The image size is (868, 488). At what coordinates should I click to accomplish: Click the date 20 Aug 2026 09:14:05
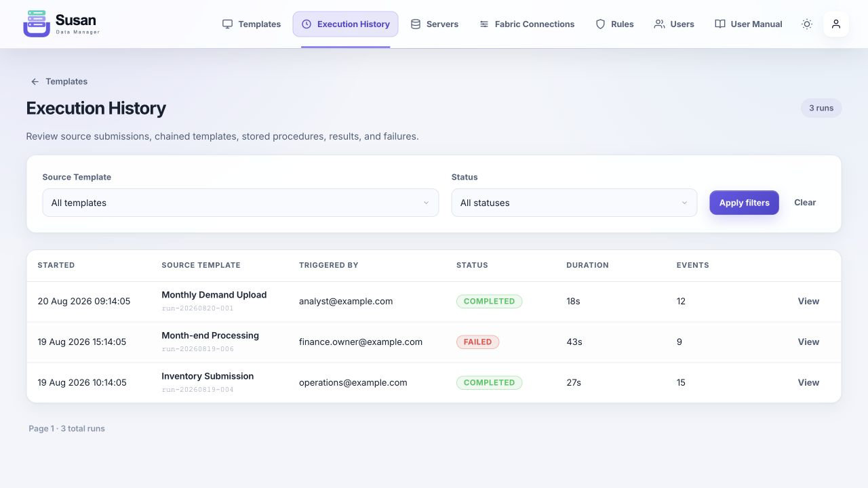click(84, 301)
